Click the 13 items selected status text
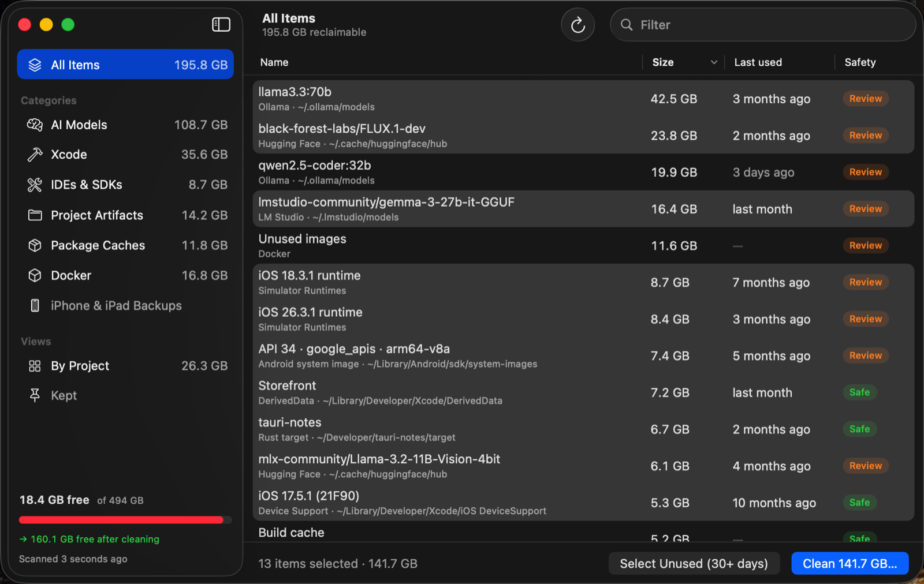Viewport: 924px width, 584px height. coord(337,564)
